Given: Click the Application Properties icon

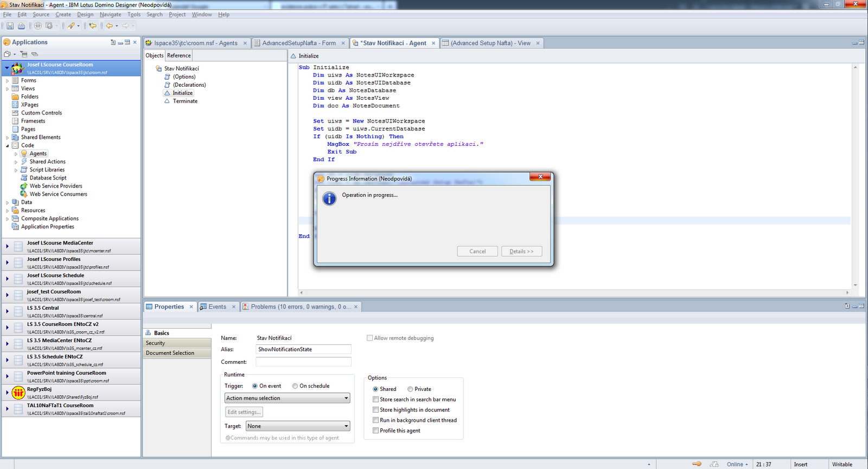Looking at the screenshot, I should click(x=15, y=227).
